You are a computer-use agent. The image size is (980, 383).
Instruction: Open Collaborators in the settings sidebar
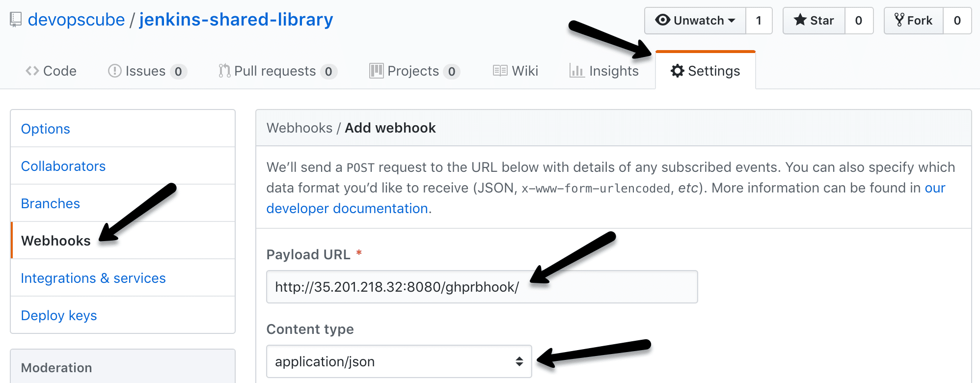(123, 166)
